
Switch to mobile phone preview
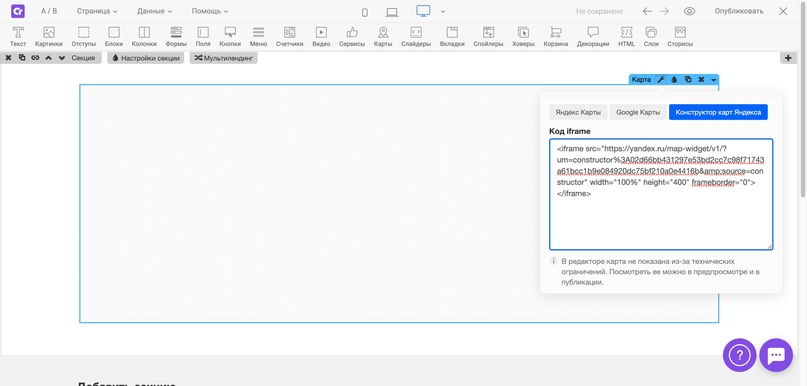365,12
